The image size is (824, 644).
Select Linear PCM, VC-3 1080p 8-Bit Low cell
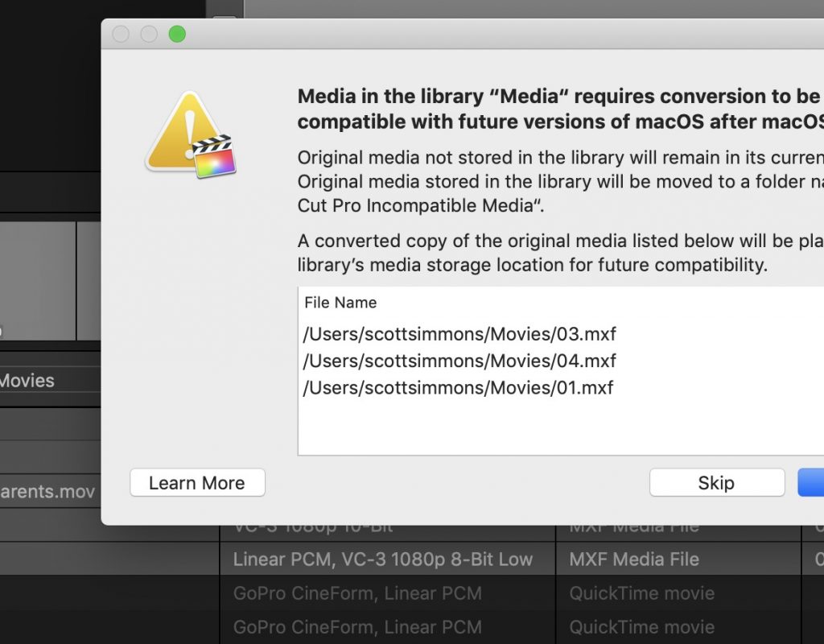[x=387, y=559]
